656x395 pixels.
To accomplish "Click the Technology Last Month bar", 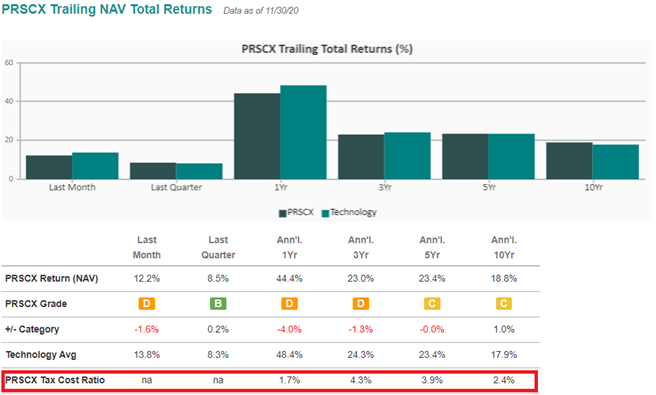I will (x=95, y=166).
